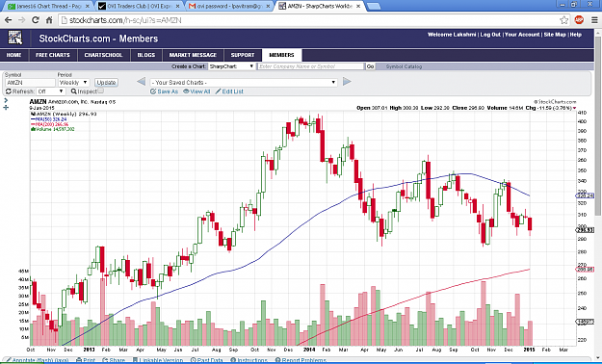Viewport: 602px width, 364px height.
Task: Click the Save As link
Action: point(165,91)
